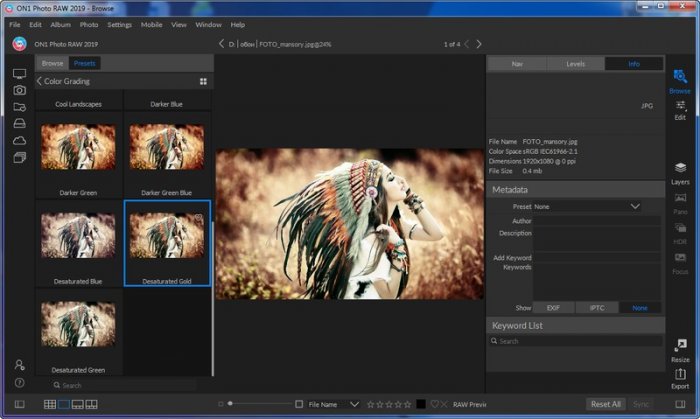This screenshot has width=700, height=419.
Task: Go to next photo arrow
Action: [479, 44]
